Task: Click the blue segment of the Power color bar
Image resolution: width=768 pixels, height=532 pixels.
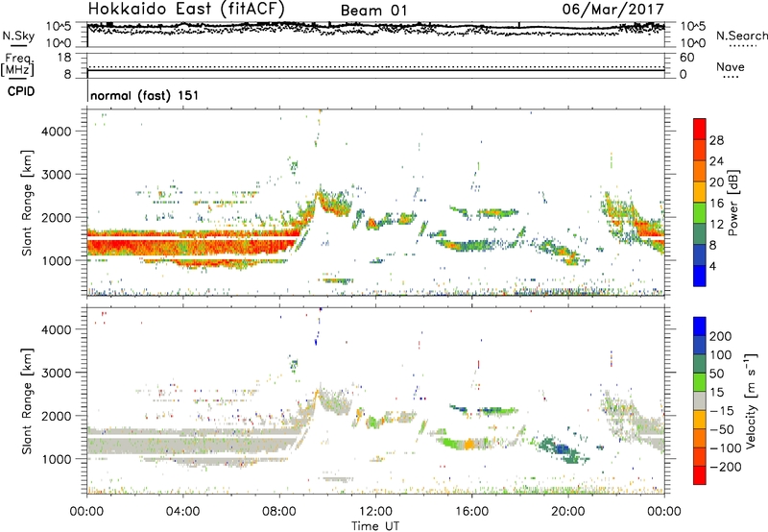Action: tap(700, 276)
